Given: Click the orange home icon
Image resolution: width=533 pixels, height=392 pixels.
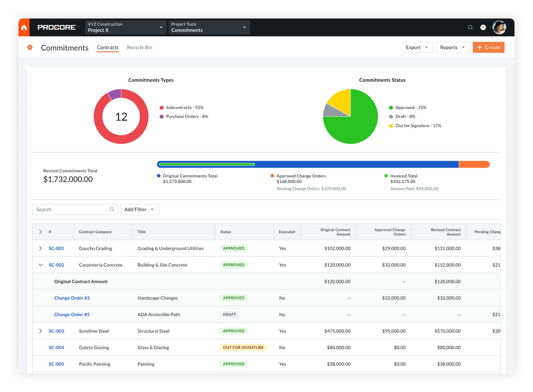Looking at the screenshot, I should (x=24, y=27).
